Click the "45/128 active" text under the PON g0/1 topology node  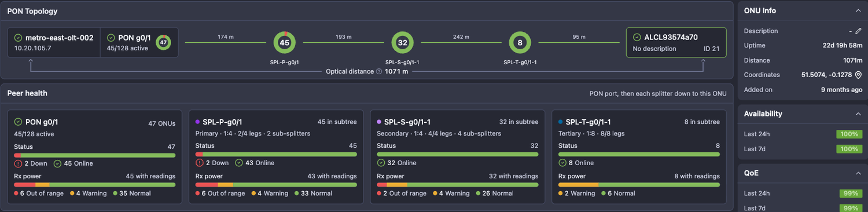click(x=127, y=48)
